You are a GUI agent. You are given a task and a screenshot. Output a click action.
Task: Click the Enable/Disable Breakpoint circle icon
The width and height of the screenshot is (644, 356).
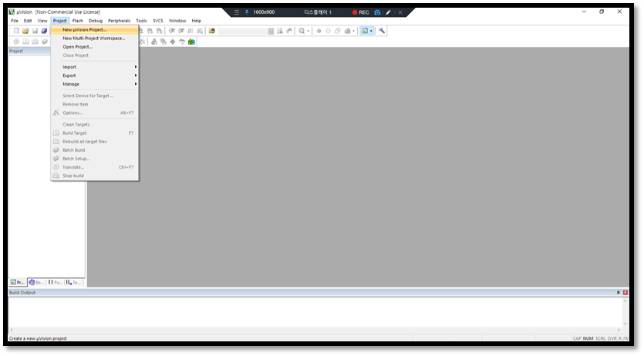point(328,31)
